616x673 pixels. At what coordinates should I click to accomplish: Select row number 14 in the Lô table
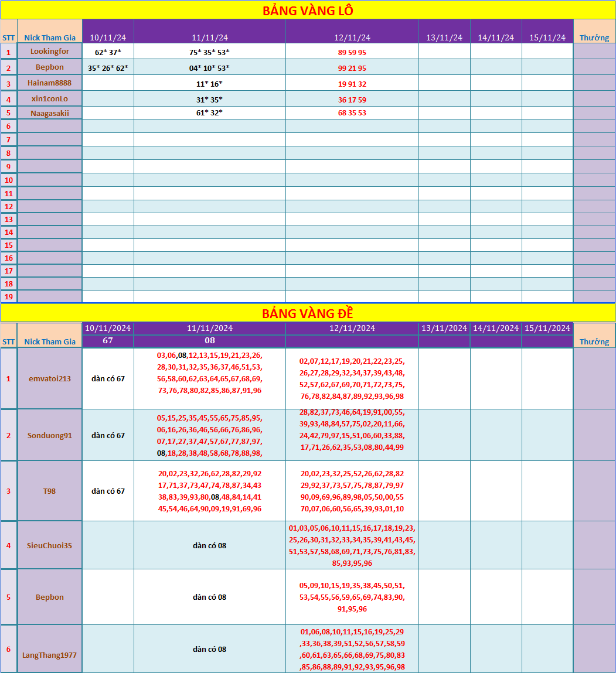coord(9,232)
